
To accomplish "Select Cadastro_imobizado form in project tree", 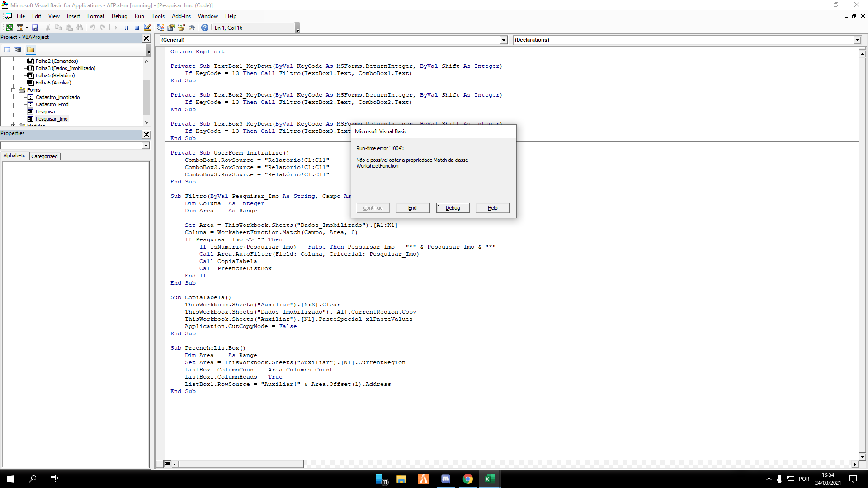I will tap(57, 97).
